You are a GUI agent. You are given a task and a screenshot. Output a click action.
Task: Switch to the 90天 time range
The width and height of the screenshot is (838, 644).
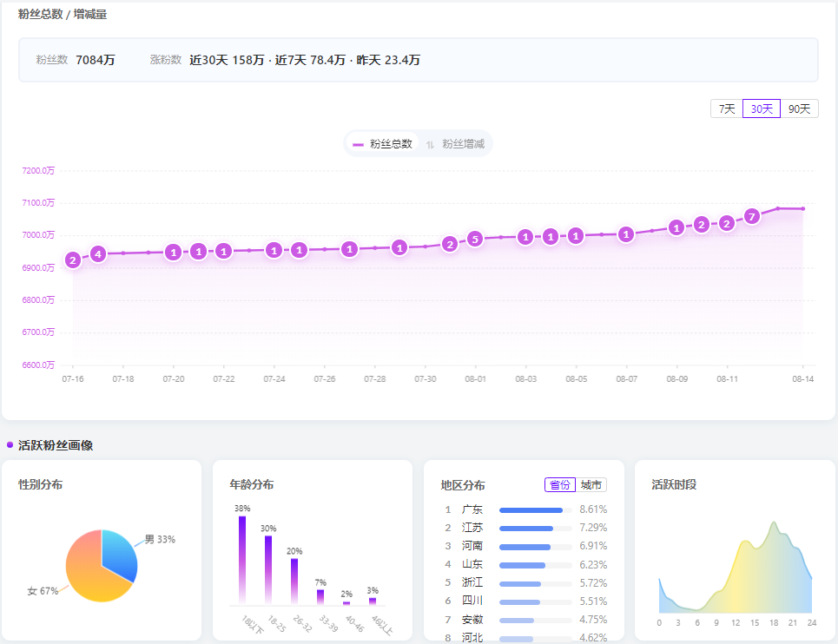click(799, 109)
